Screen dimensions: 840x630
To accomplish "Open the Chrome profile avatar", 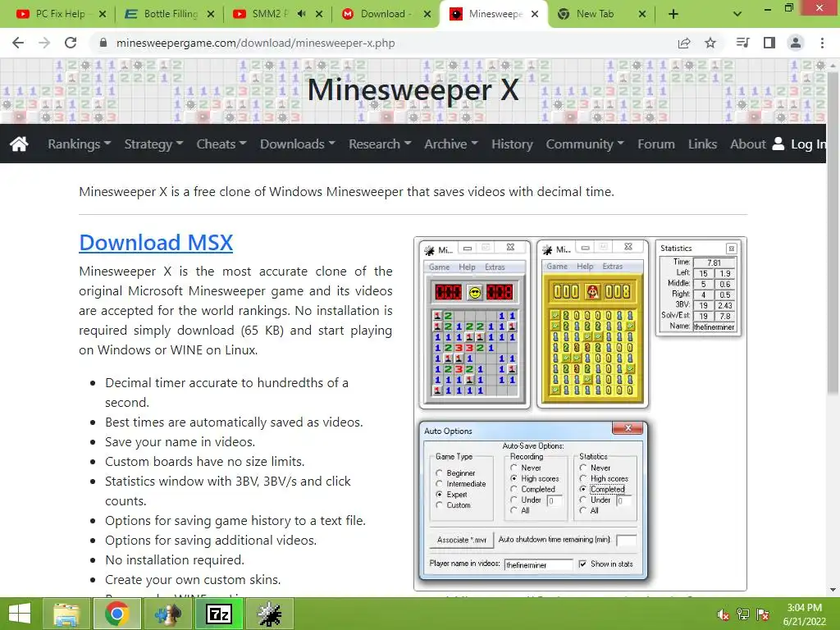I will point(796,43).
